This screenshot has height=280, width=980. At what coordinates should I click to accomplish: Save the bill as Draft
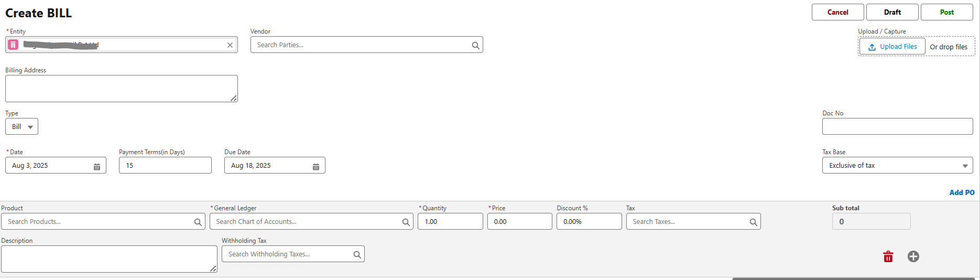(892, 12)
